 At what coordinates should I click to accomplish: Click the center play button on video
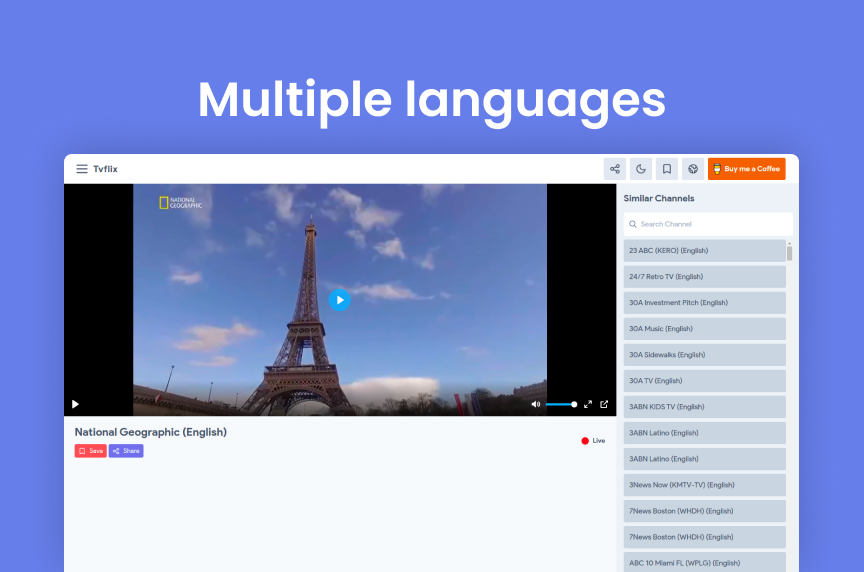tap(339, 300)
